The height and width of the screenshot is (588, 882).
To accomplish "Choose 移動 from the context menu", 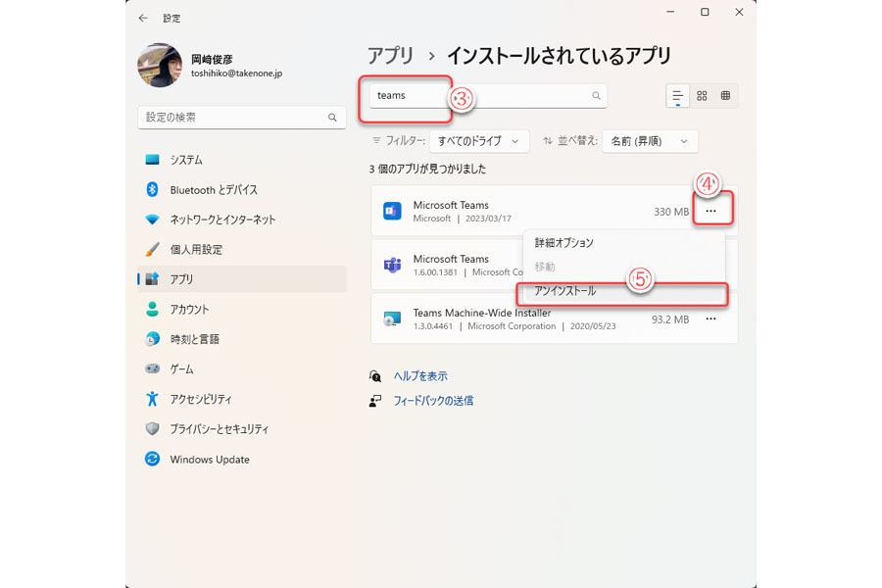I will 623,267.
